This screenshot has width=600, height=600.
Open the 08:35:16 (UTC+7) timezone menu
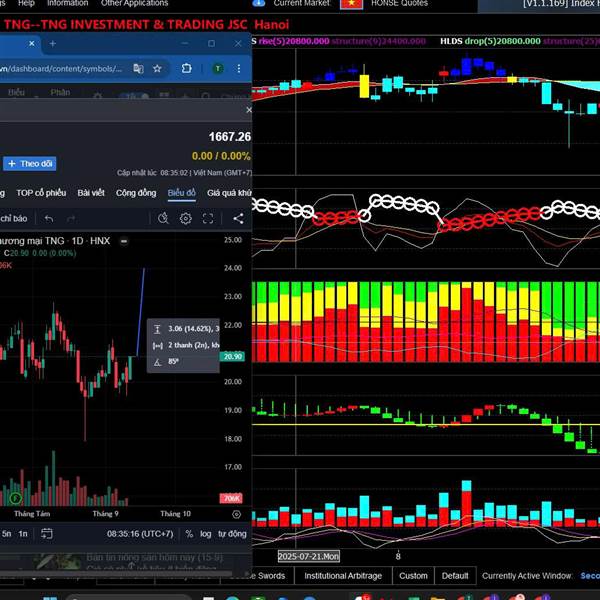click(140, 533)
